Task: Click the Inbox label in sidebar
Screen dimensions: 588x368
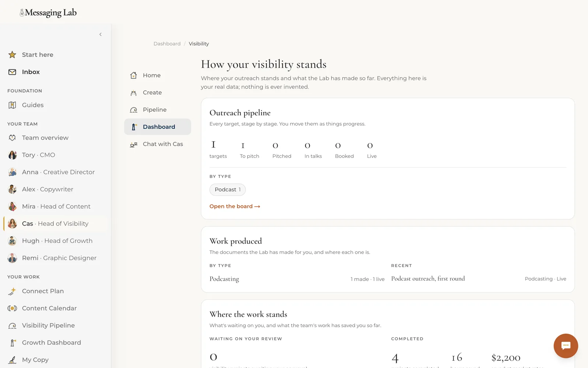Action: coord(31,72)
